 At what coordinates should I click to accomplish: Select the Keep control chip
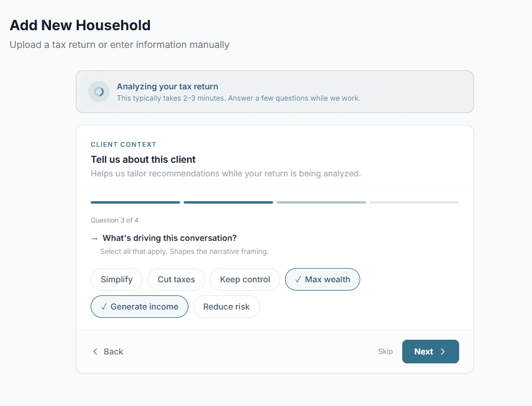(x=245, y=279)
